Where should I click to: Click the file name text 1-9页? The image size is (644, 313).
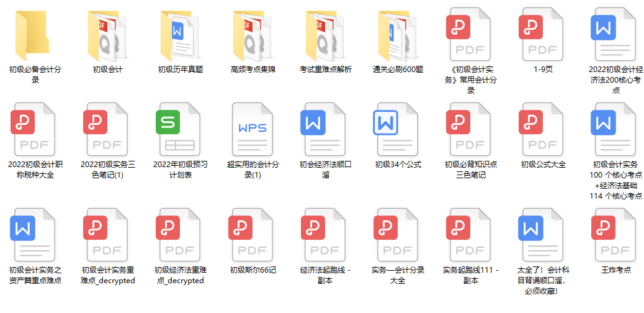click(x=543, y=70)
